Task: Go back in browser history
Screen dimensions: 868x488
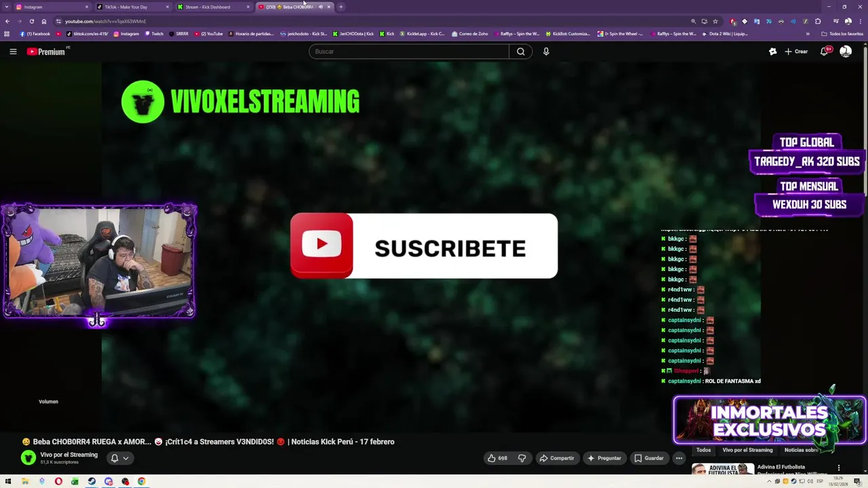Action: [x=7, y=21]
